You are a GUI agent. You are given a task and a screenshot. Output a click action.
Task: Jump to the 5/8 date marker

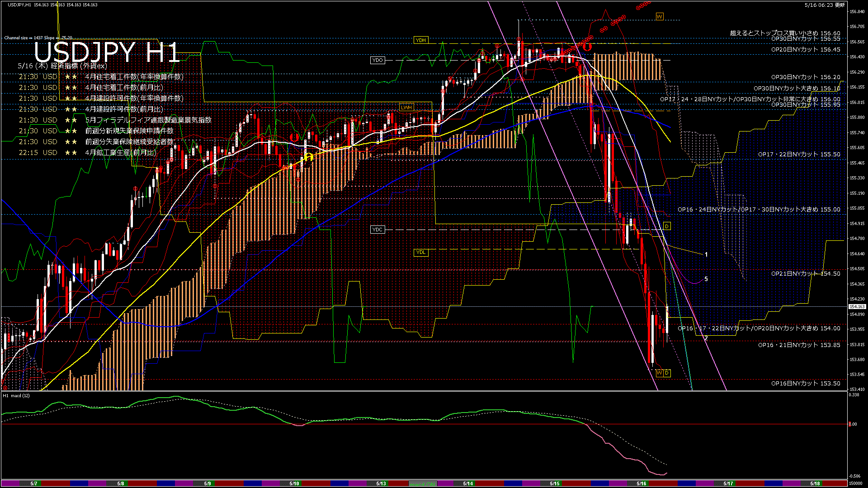[x=121, y=483]
